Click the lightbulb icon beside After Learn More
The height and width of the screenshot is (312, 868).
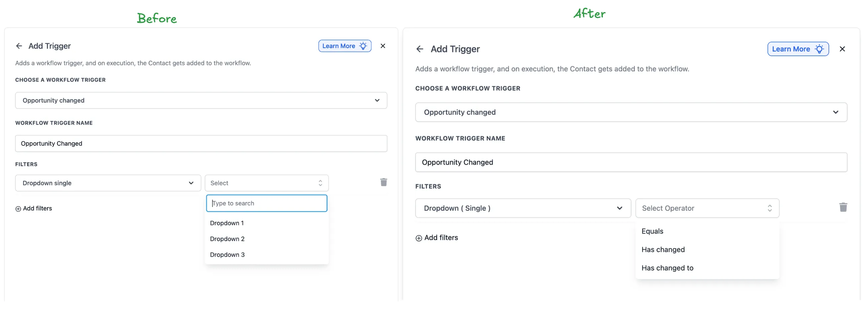click(x=819, y=49)
